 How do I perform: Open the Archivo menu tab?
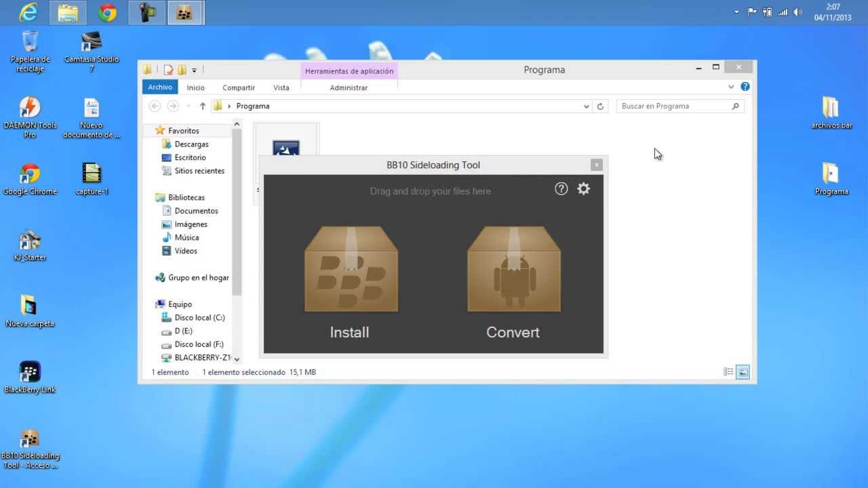click(x=160, y=87)
